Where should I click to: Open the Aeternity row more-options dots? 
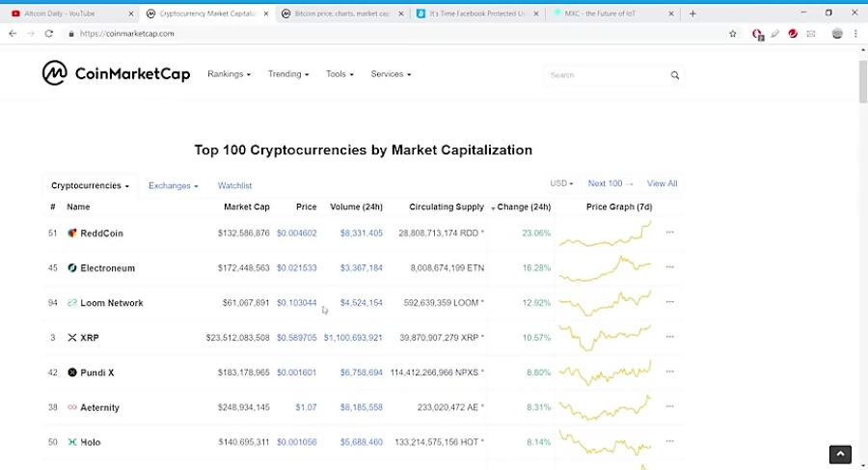tap(670, 407)
